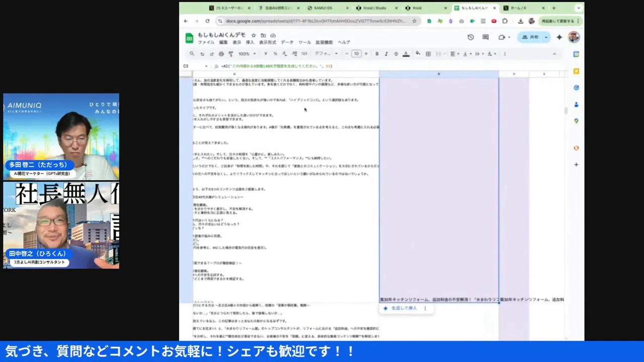Increase decimal places
The height and width of the screenshot is (362, 644).
pos(294,54)
